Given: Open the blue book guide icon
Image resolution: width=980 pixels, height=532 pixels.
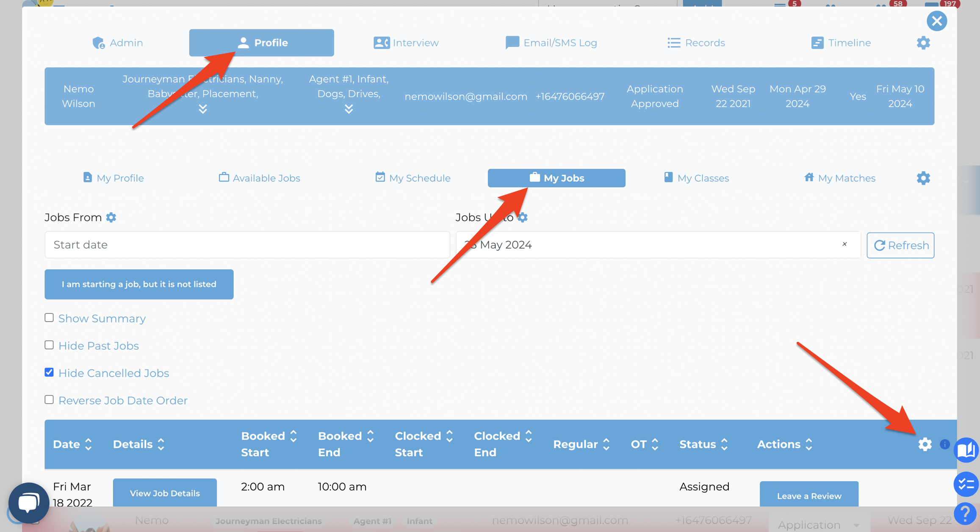Looking at the screenshot, I should coord(966,450).
